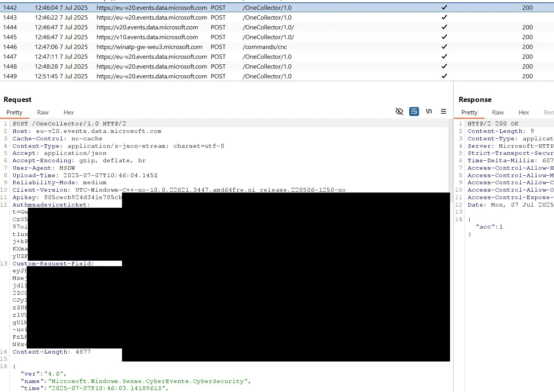Open the Raw tab in the Response panel
This screenshot has width=554, height=392.
[x=498, y=113]
